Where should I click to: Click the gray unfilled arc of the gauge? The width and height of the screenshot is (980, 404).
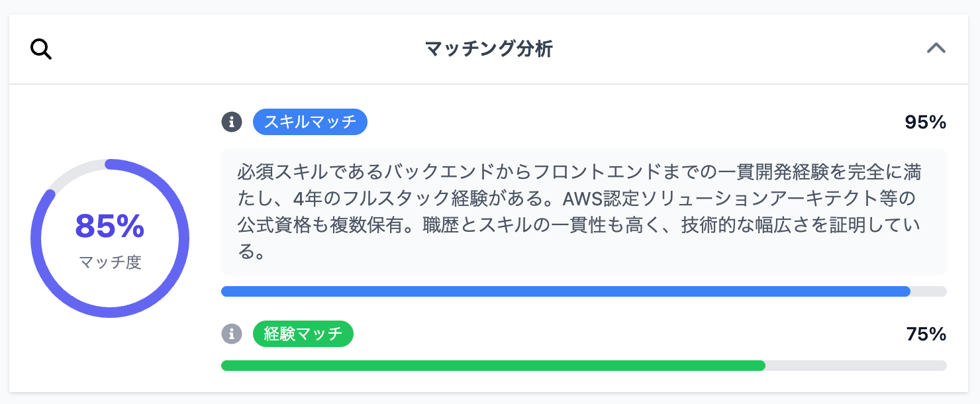[72, 172]
